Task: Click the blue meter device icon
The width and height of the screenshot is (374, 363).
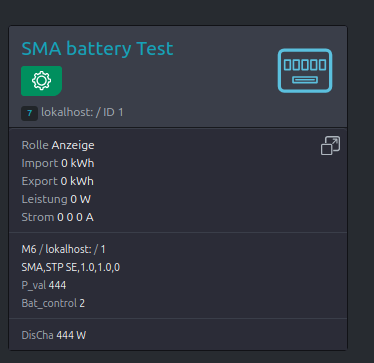Action: (x=305, y=70)
